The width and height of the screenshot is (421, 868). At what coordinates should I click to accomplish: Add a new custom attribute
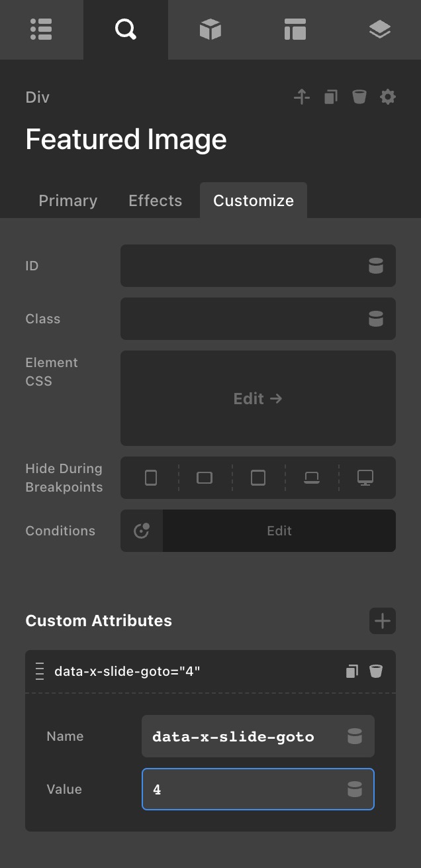point(383,621)
